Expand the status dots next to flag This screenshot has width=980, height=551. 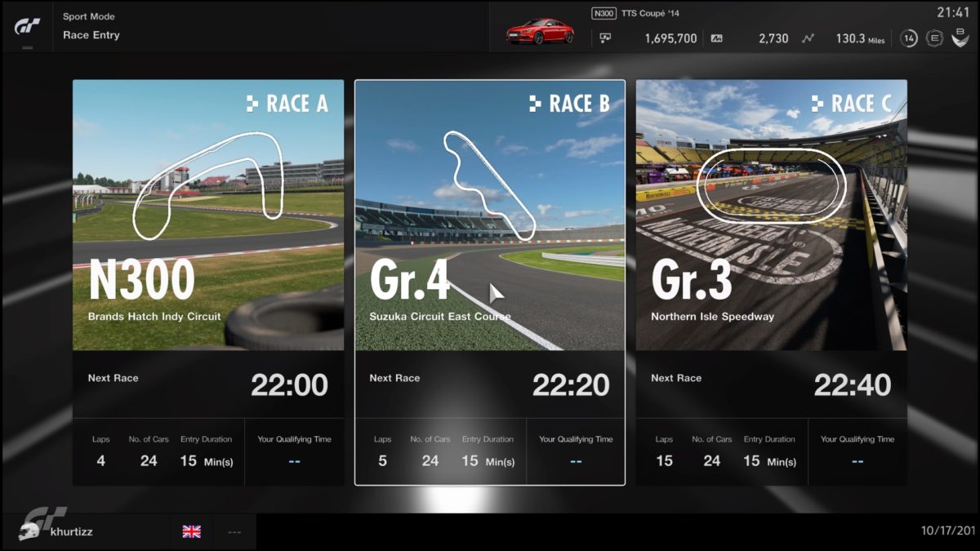pyautogui.click(x=234, y=531)
